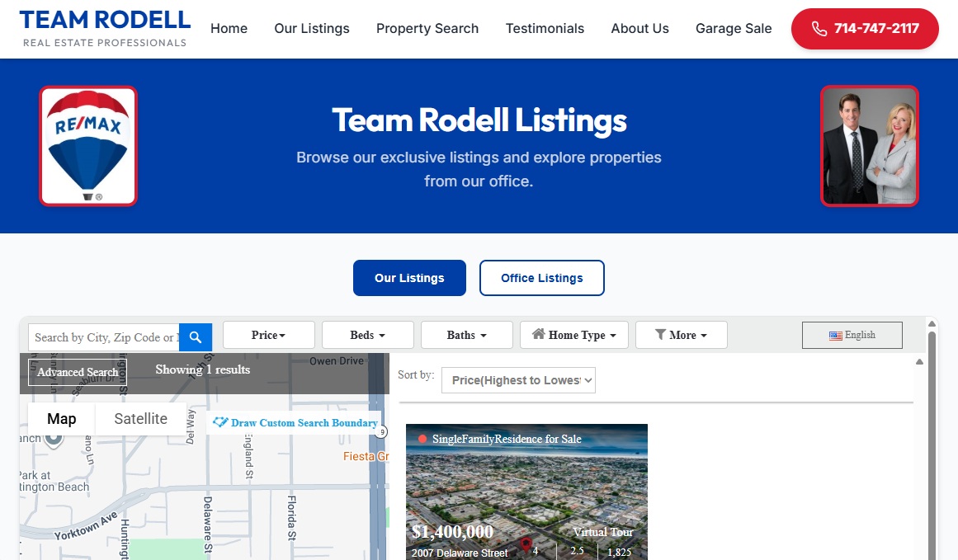
Task: Switch map to Satellite view
Action: click(x=140, y=419)
